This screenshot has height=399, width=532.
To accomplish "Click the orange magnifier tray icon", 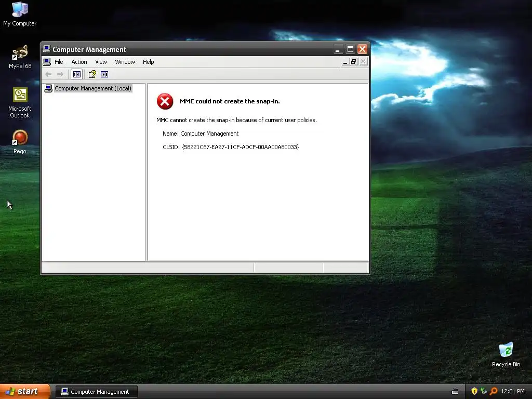I will [494, 391].
